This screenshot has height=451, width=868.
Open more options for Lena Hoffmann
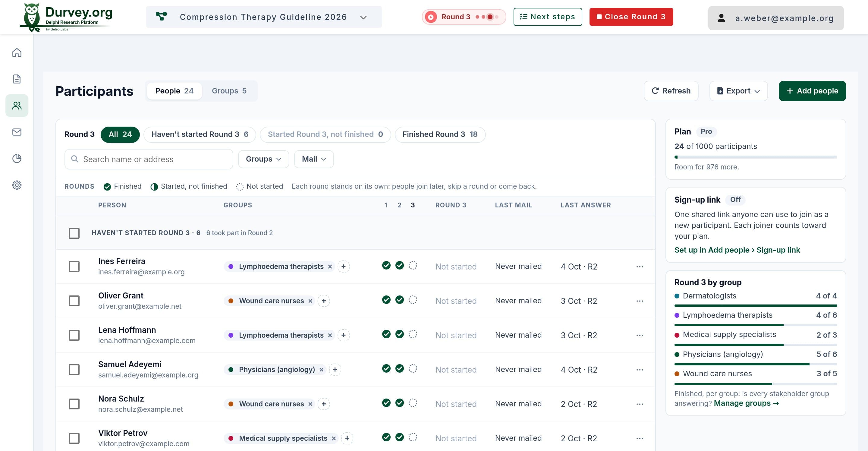pos(640,335)
